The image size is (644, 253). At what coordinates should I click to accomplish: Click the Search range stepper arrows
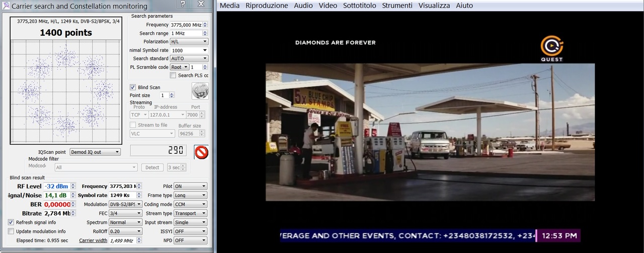(x=205, y=33)
